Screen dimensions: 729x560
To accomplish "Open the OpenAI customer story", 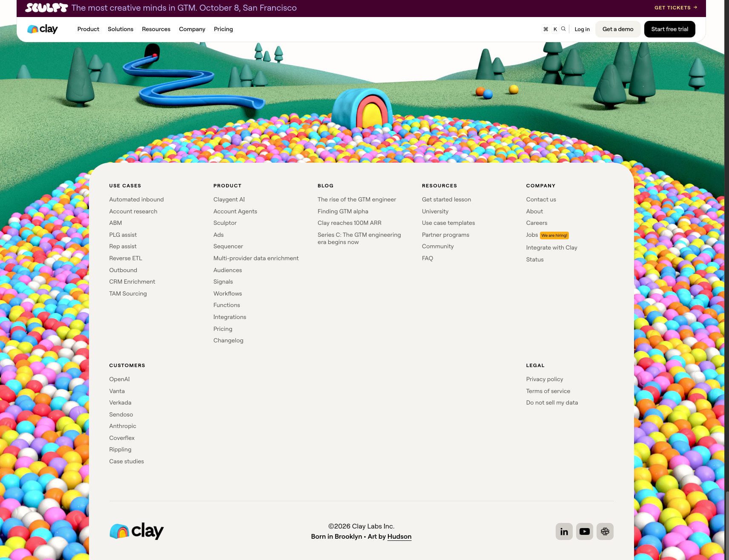I will pos(119,379).
